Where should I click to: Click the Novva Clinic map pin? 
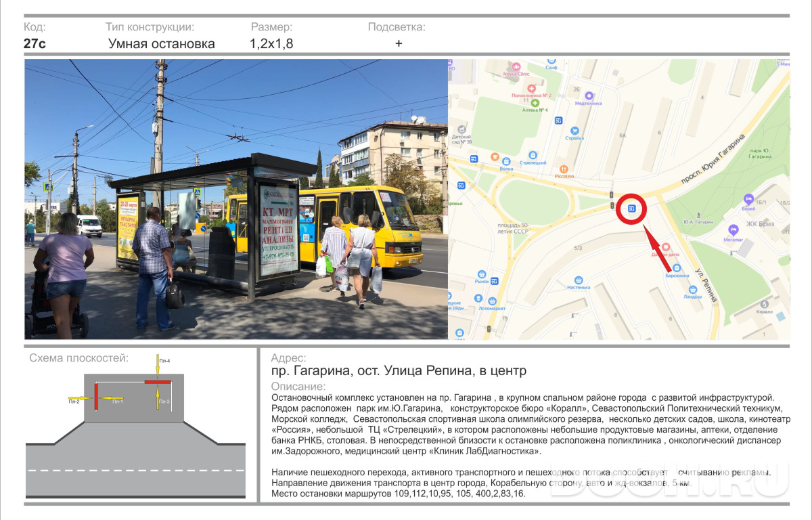coord(516,68)
